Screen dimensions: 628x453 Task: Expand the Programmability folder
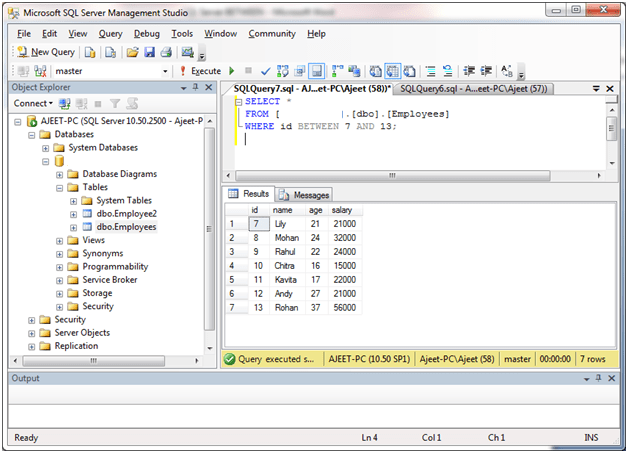59,267
